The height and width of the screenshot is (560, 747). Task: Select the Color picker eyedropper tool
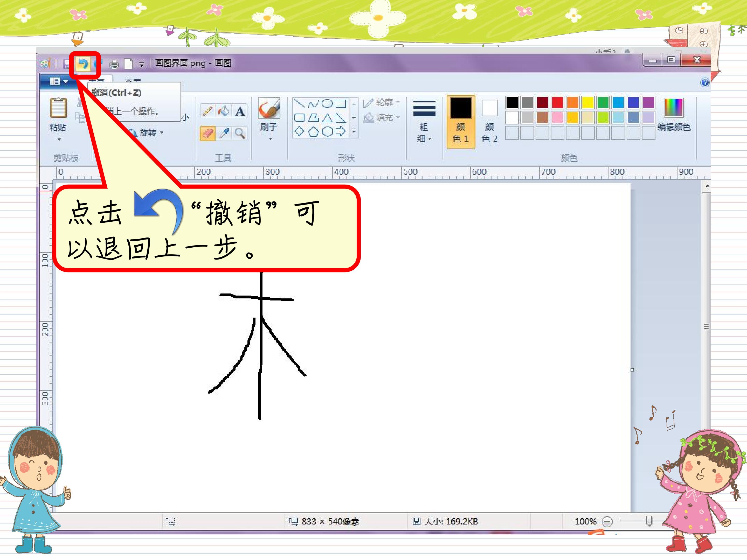[x=224, y=133]
